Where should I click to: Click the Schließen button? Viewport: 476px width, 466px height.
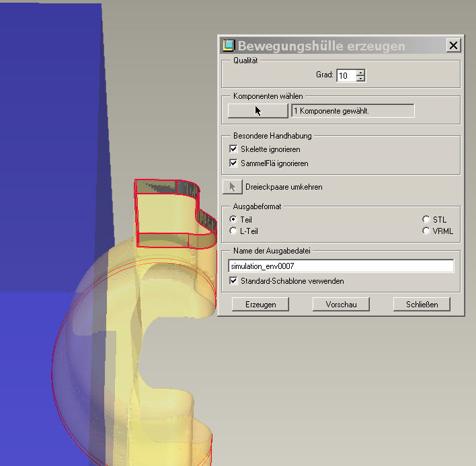[422, 304]
